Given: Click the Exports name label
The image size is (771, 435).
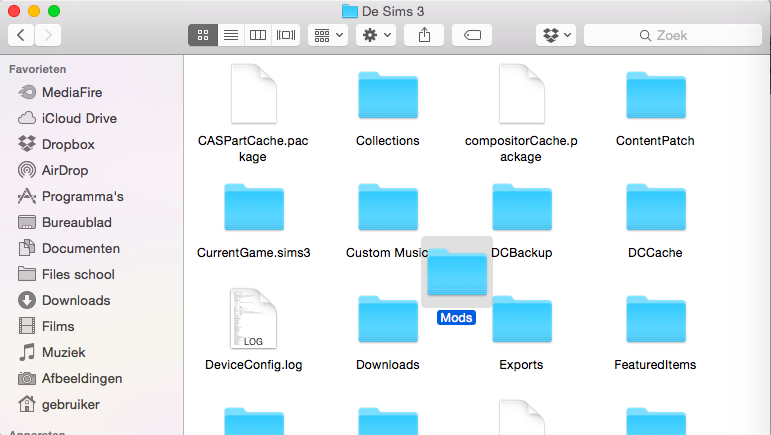Looking at the screenshot, I should [x=521, y=365].
